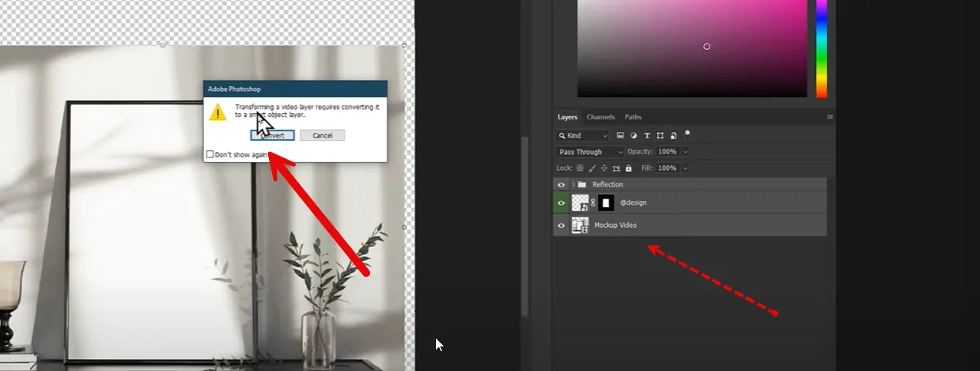
Task: Click the lock all padlock icon
Action: [629, 168]
